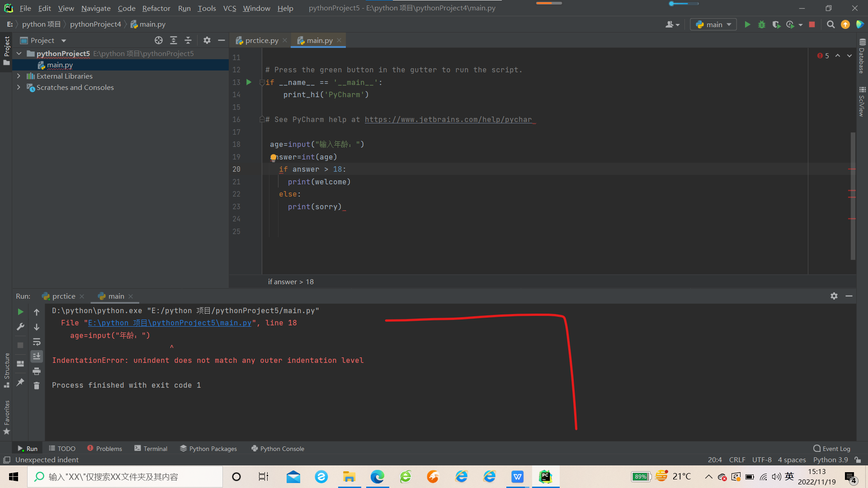Open run settings with the wrench icon

20,327
